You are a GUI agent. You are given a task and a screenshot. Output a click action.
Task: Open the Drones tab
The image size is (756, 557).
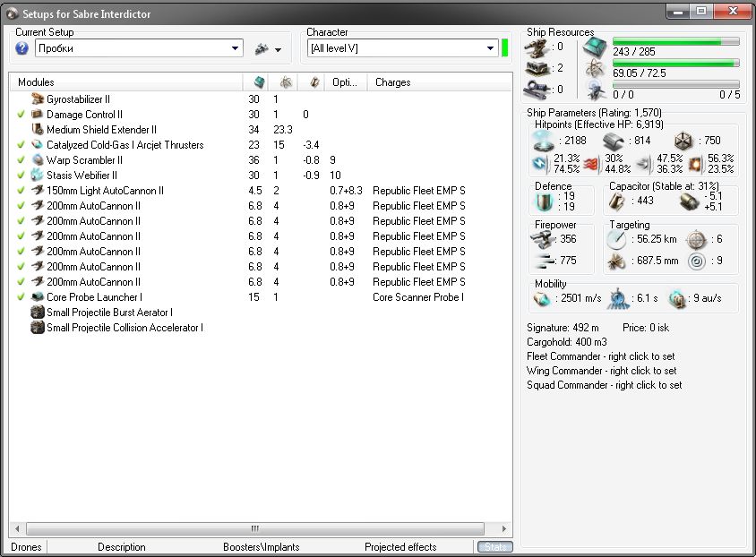27,547
